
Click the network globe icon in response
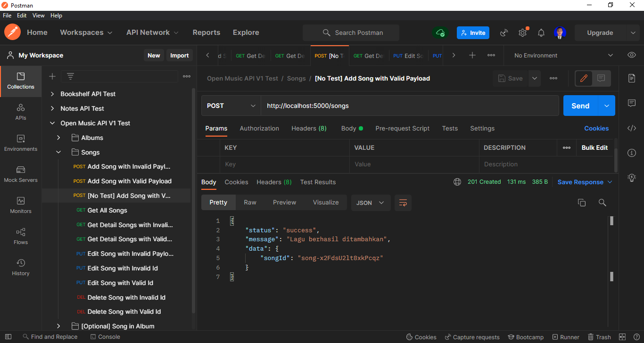point(457,182)
